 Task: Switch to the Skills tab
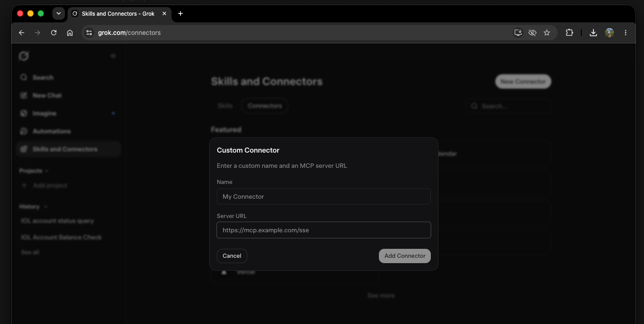coord(225,106)
